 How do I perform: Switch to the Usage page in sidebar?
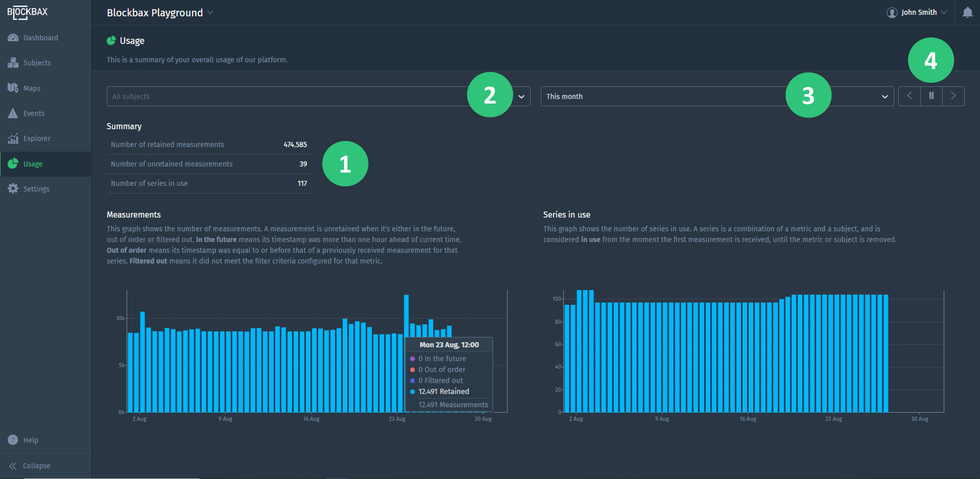tap(33, 164)
